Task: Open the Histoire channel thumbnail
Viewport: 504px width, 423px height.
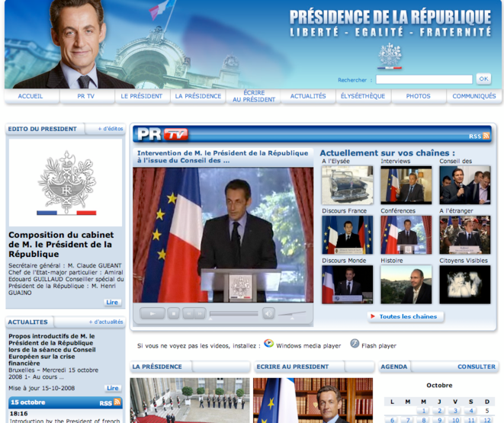Action: click(x=406, y=284)
